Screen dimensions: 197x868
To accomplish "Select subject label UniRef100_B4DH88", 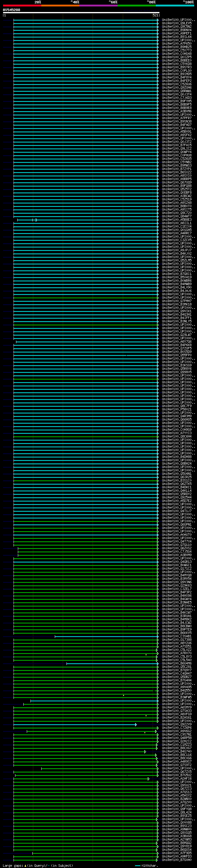I will tap(176, 457).
